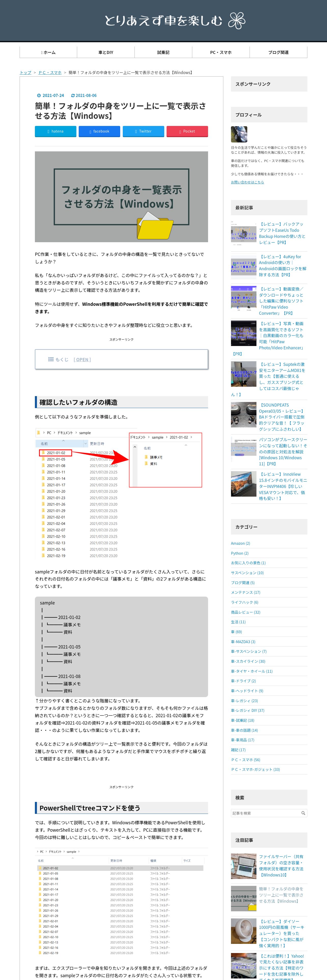Click the SOUNDPEATS earbuds thumbnail

[244, 415]
